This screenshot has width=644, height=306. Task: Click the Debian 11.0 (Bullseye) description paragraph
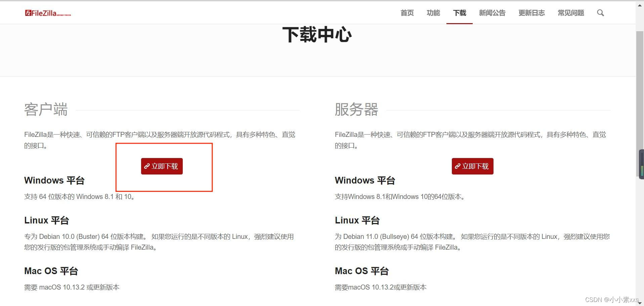472,242
